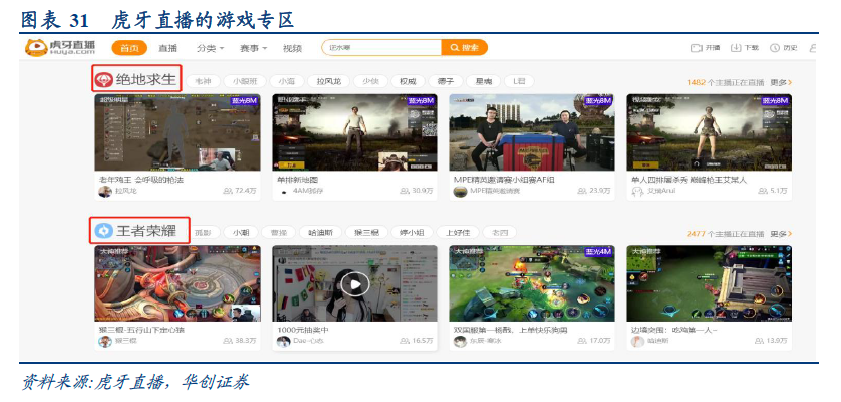Focus the top search box

[381, 48]
